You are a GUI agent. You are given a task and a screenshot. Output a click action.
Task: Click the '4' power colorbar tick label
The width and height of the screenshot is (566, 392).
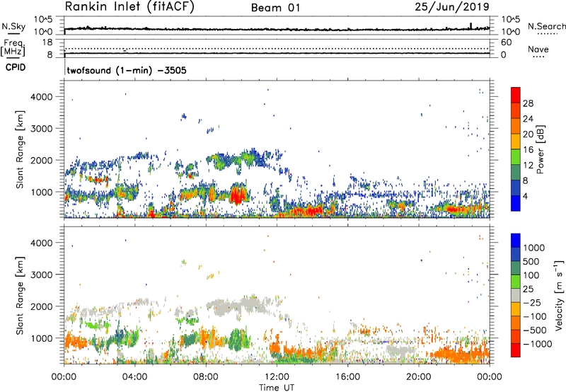525,196
